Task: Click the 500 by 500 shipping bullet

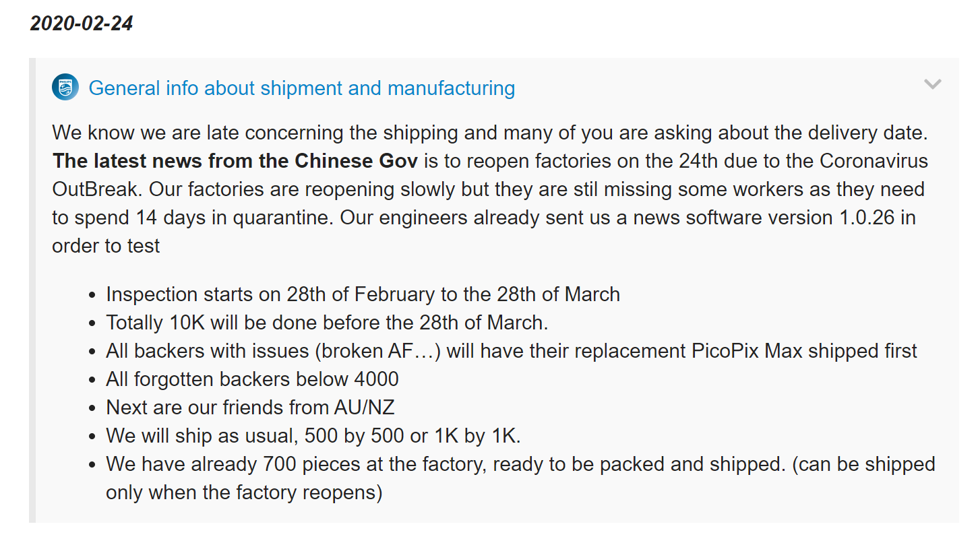Action: (x=313, y=436)
